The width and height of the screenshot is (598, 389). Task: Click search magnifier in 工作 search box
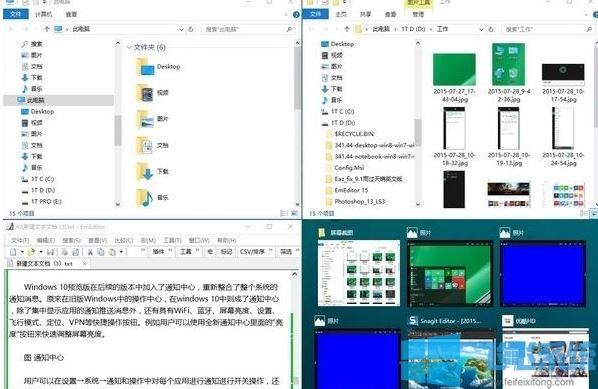click(589, 29)
